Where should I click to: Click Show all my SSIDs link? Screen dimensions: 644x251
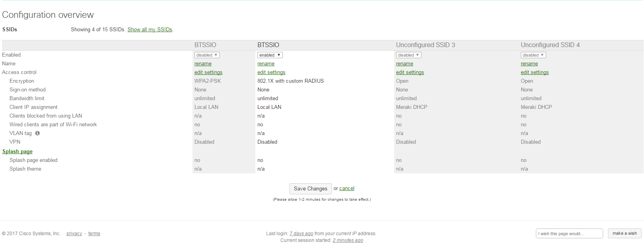pos(150,30)
